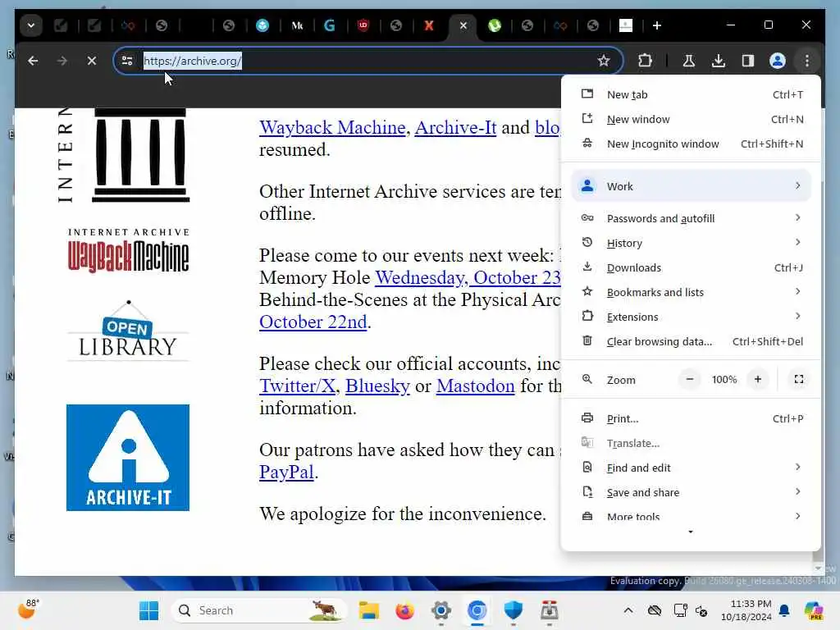The height and width of the screenshot is (630, 840).
Task: Open the notification bell in the tray
Action: click(x=784, y=610)
